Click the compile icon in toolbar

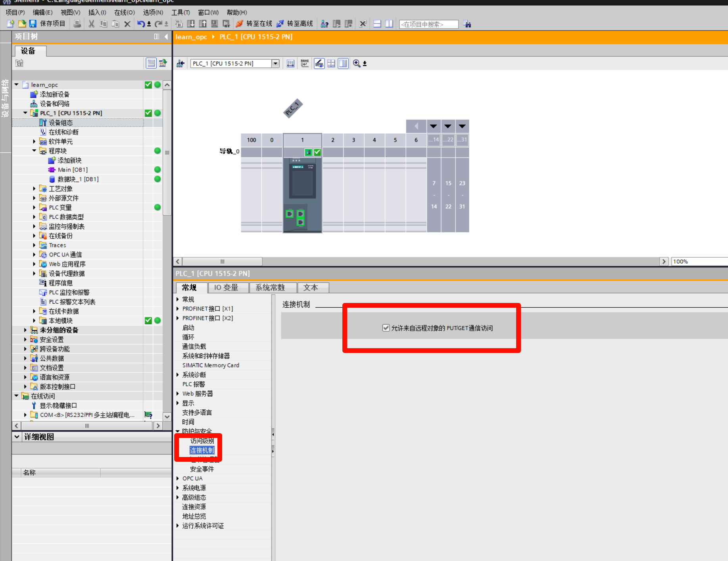179,24
